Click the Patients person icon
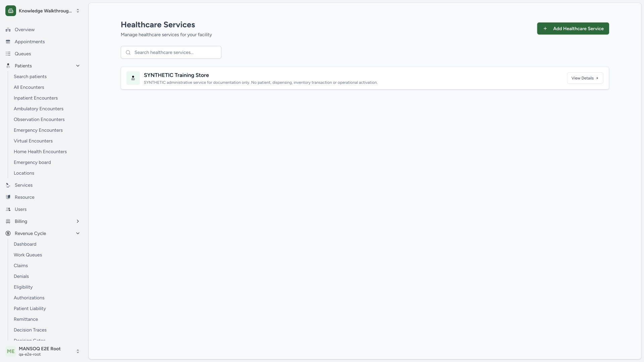Viewport: 644px width, 362px height. (8, 66)
